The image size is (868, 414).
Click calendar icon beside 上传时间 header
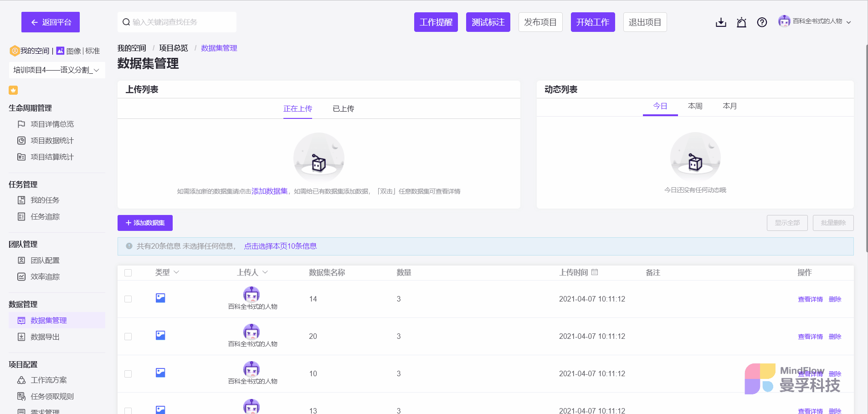595,272
